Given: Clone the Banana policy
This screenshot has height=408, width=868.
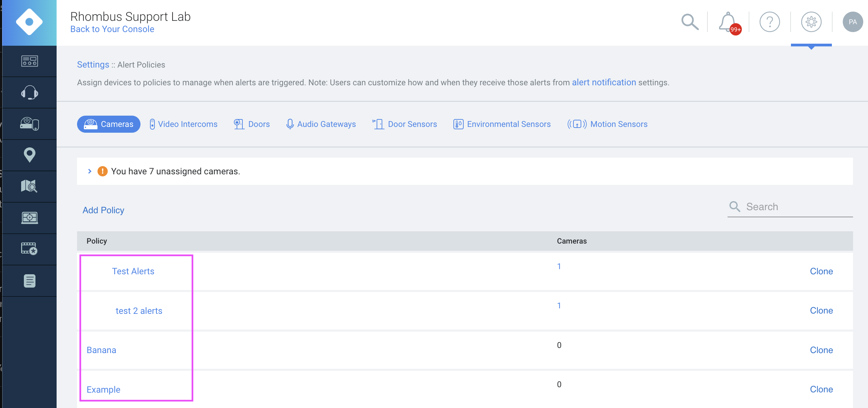Looking at the screenshot, I should (x=821, y=350).
